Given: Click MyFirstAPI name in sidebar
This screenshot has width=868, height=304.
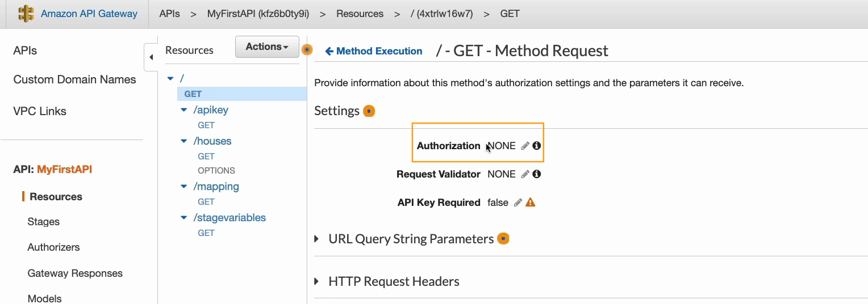Looking at the screenshot, I should (65, 169).
